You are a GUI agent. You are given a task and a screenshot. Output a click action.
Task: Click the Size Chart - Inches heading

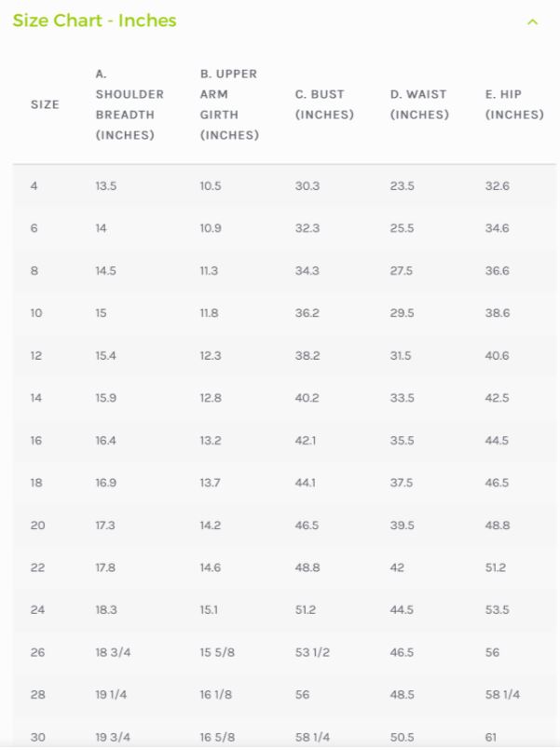94,20
